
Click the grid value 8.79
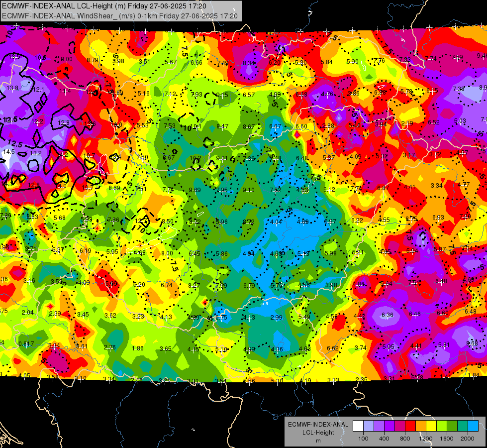(93, 60)
